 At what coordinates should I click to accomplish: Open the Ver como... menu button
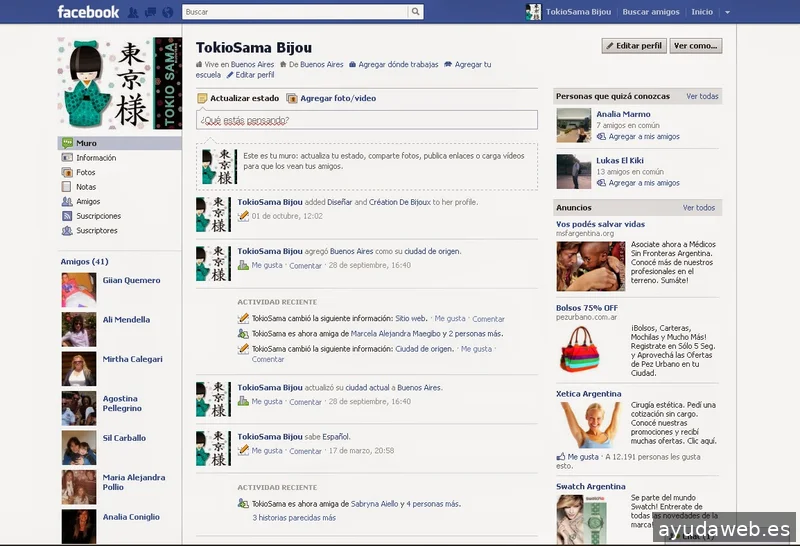point(696,46)
